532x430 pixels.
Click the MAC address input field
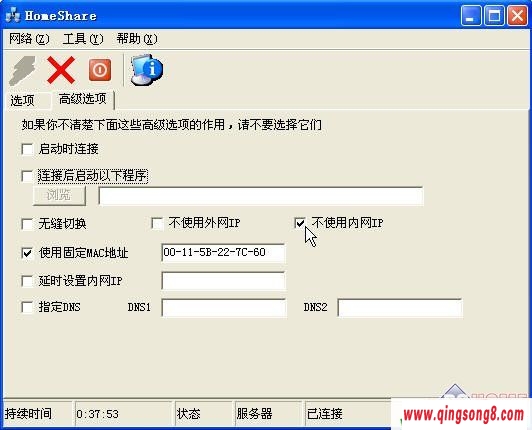(x=223, y=253)
